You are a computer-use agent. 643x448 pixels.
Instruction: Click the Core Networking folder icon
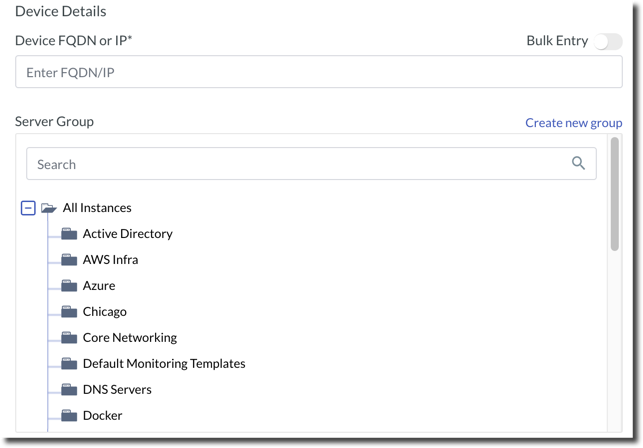coord(69,338)
